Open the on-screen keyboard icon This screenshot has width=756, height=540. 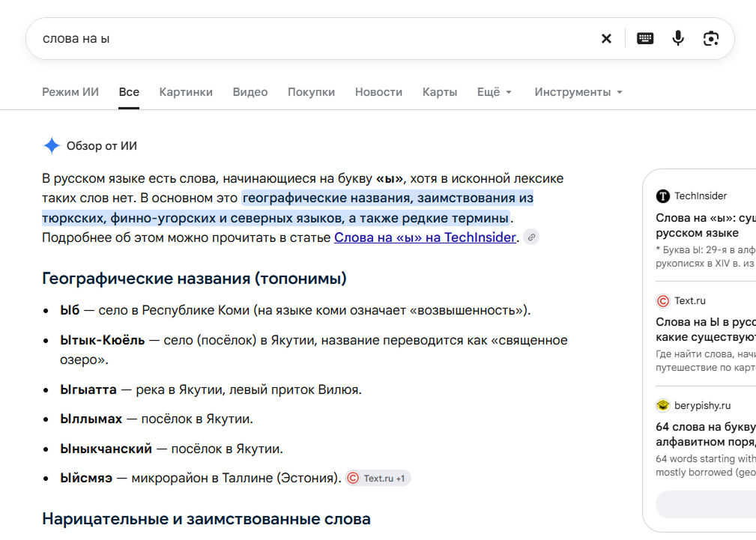pos(645,39)
